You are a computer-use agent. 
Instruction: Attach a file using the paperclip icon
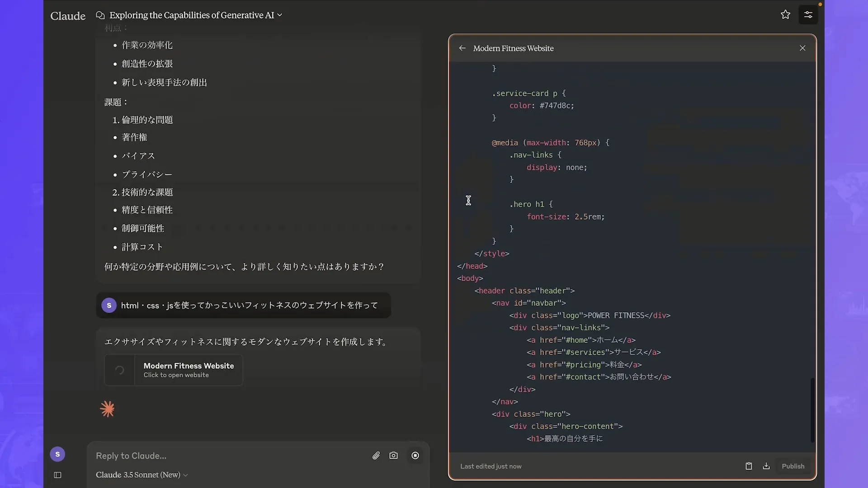coord(376,455)
